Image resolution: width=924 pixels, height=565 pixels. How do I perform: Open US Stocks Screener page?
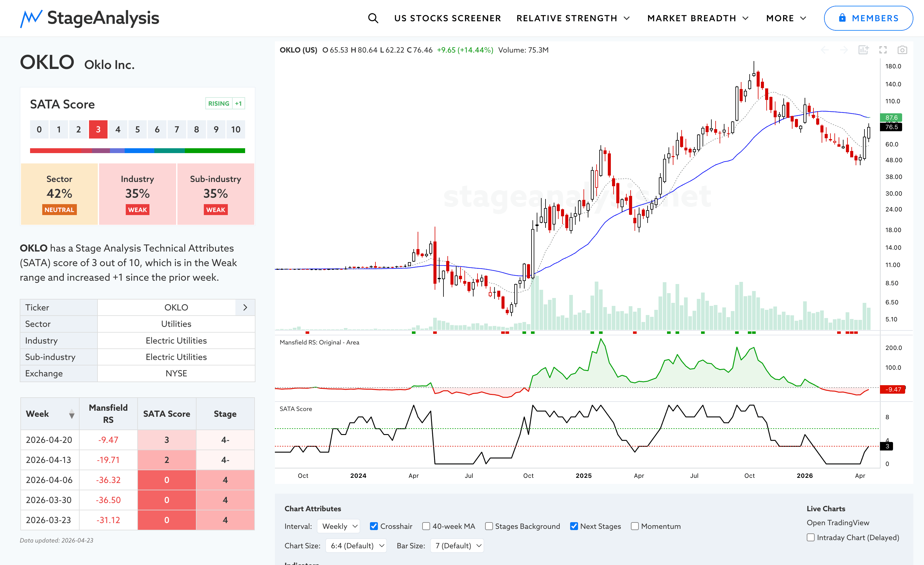447,18
